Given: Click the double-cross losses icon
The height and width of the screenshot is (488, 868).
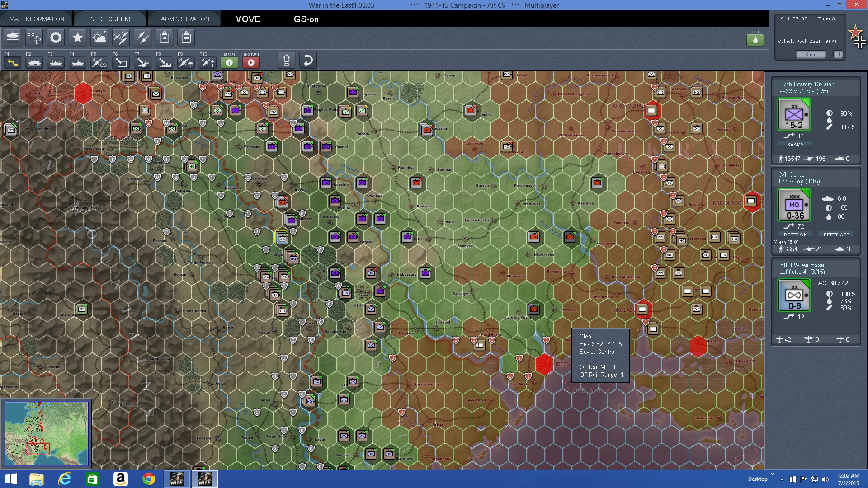Looking at the screenshot, I should 34,38.
